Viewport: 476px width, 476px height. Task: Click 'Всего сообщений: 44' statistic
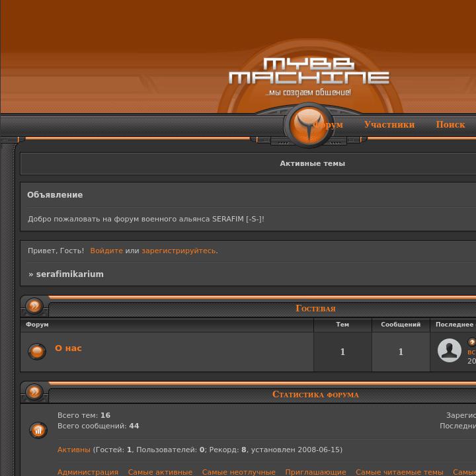click(x=98, y=426)
